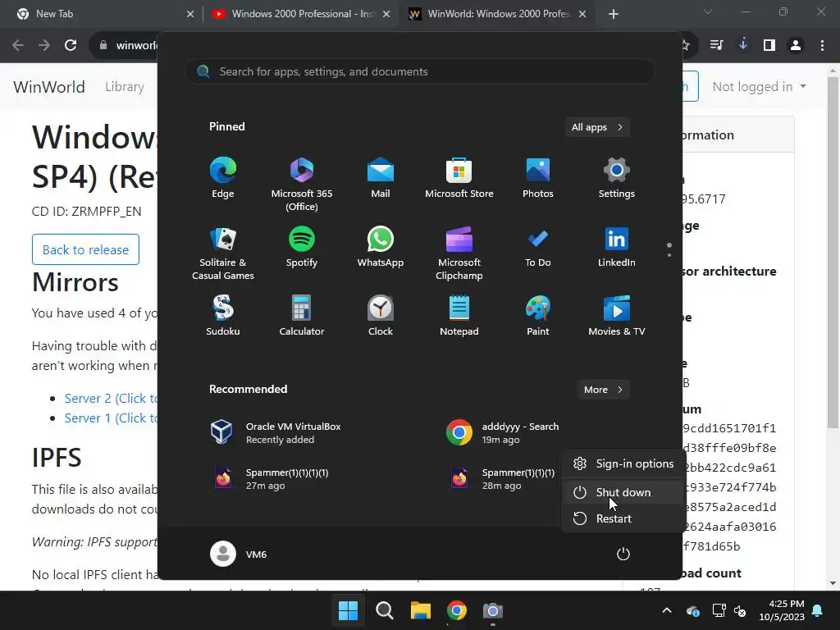Choose Shut down from power menu
The image size is (840, 630).
623,492
